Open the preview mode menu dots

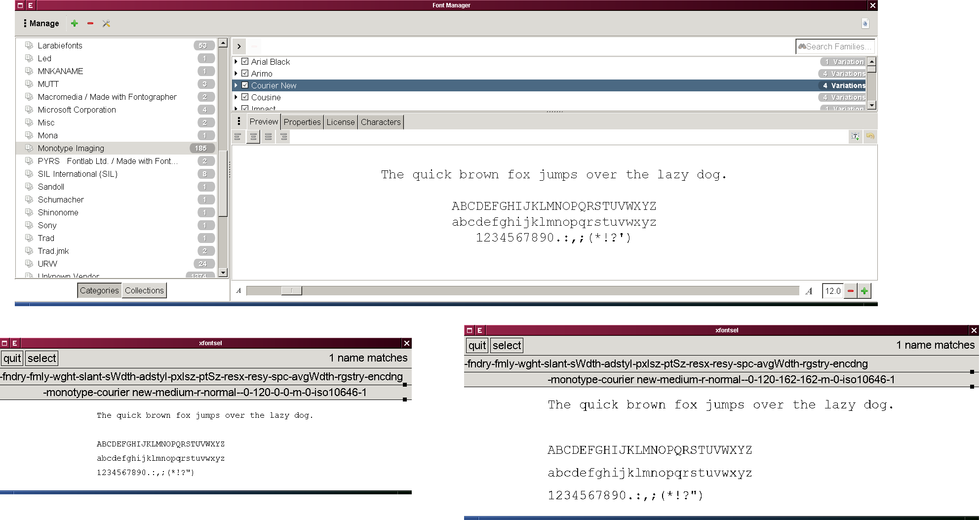pyautogui.click(x=239, y=121)
